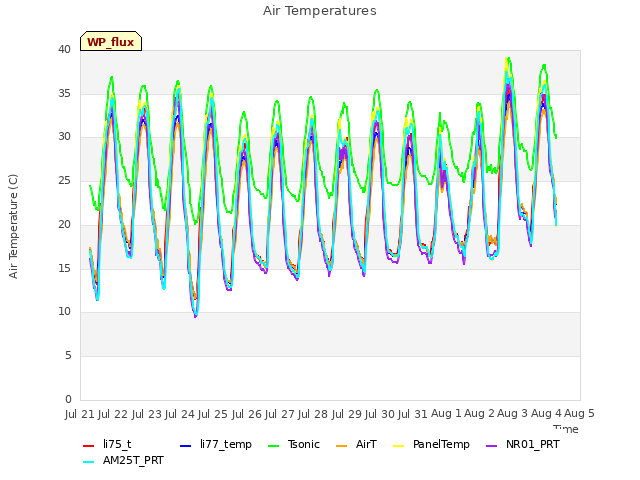Click the purple NR01_PRT legend swatch

491,446
